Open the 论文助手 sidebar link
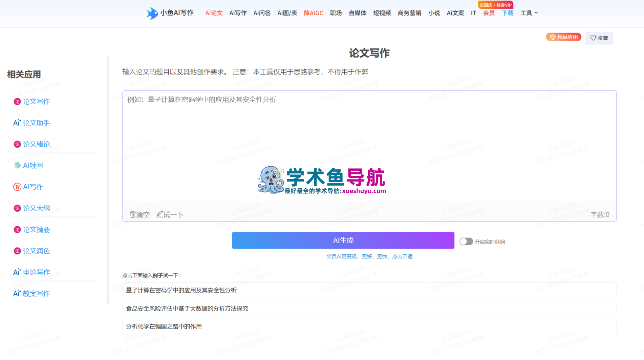 tap(37, 123)
